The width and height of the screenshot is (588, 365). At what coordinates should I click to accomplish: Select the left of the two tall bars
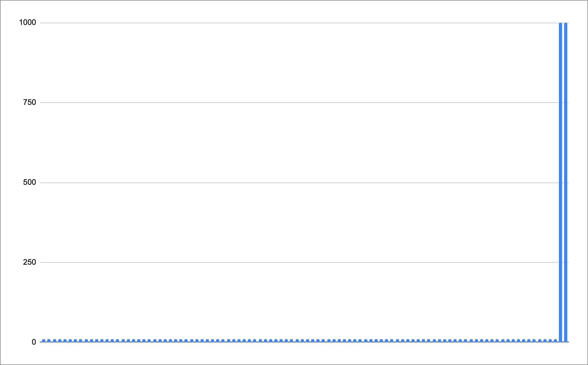tap(561, 181)
